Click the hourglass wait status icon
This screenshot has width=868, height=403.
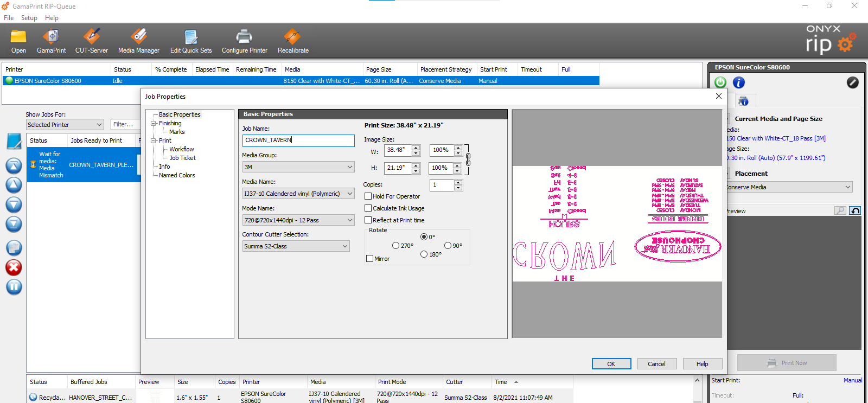click(33, 164)
